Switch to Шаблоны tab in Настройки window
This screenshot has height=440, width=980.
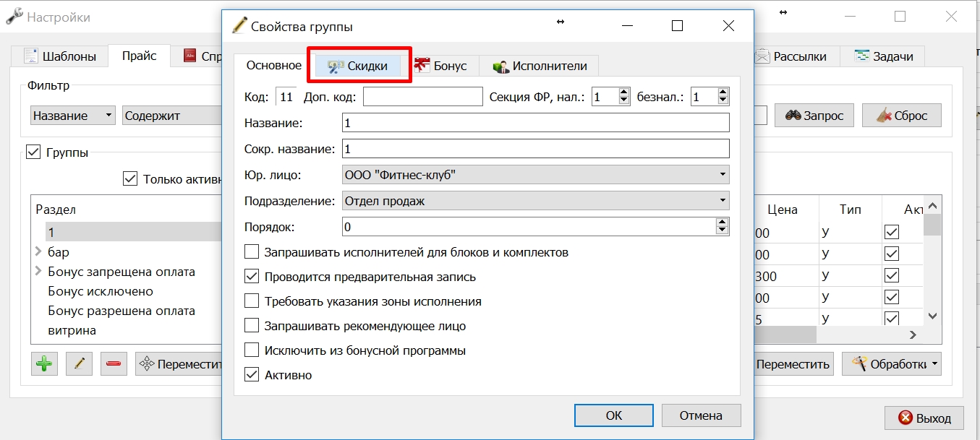[x=60, y=56]
